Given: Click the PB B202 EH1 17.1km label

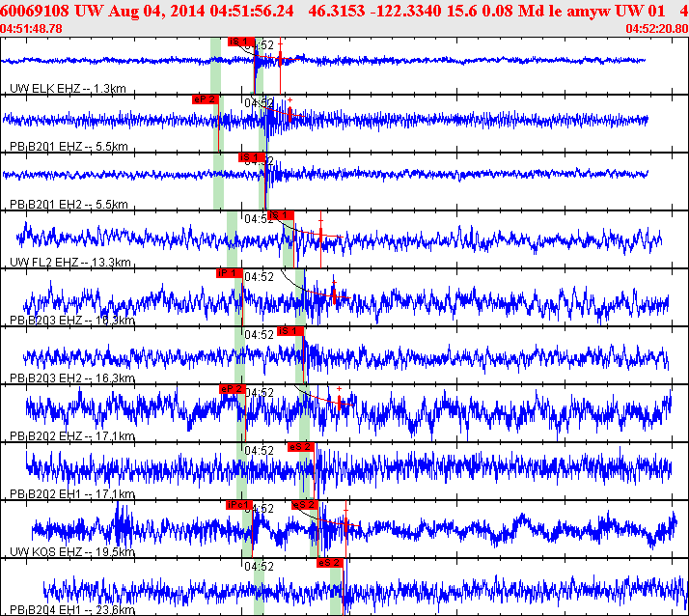Looking at the screenshot, I should (x=71, y=494).
